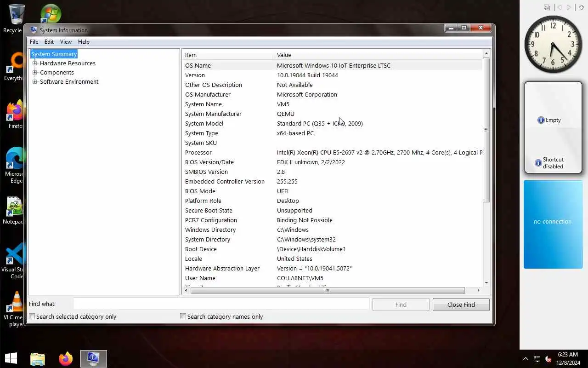This screenshot has width=588, height=368.
Task: Click the taskbar clock and date
Action: click(567, 359)
